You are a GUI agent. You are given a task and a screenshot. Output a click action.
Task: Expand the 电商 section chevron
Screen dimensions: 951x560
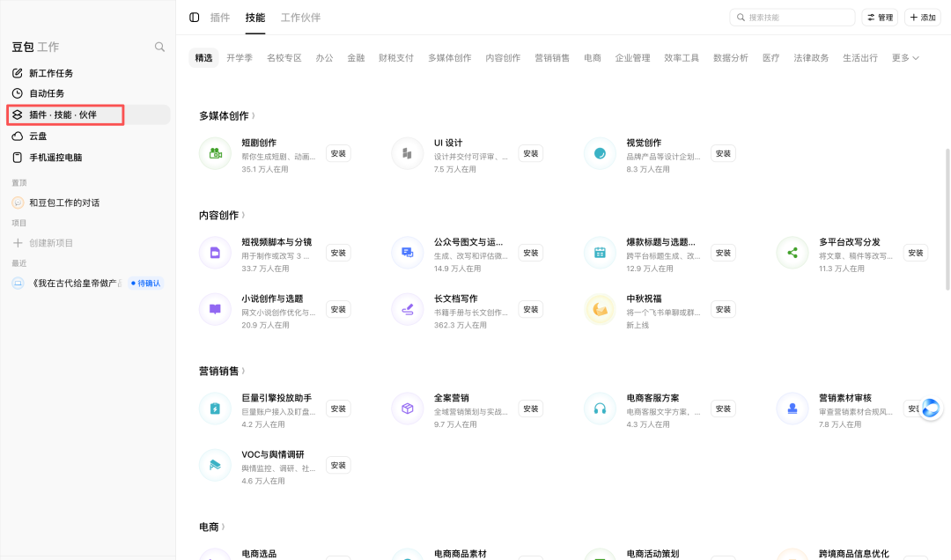tap(223, 527)
